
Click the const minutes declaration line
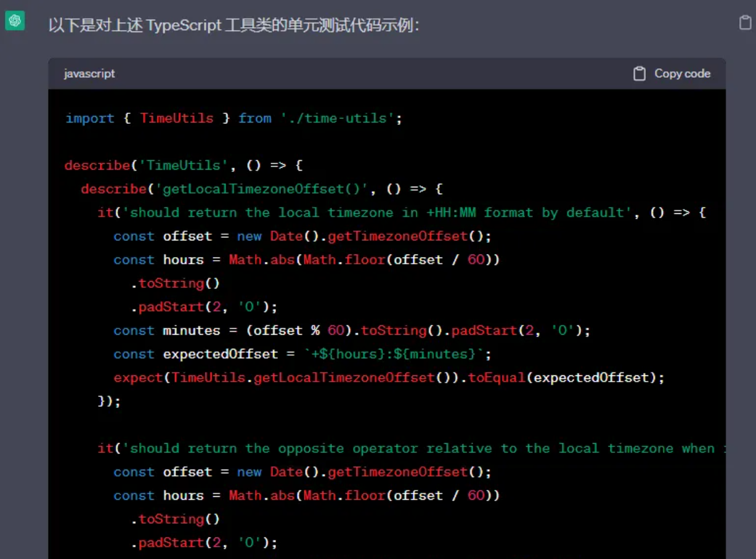[351, 331]
